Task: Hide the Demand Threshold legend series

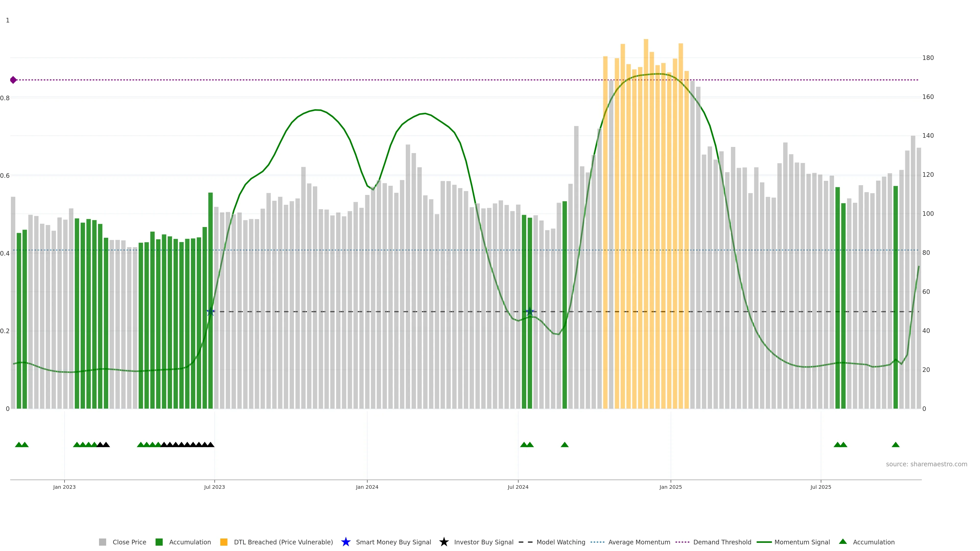Action: pos(722,542)
